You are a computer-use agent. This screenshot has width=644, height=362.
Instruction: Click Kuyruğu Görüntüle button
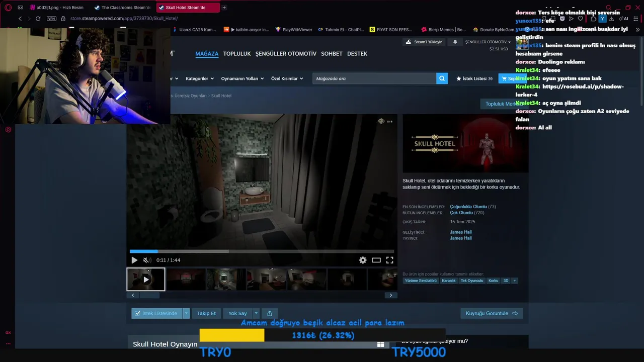[x=492, y=313]
